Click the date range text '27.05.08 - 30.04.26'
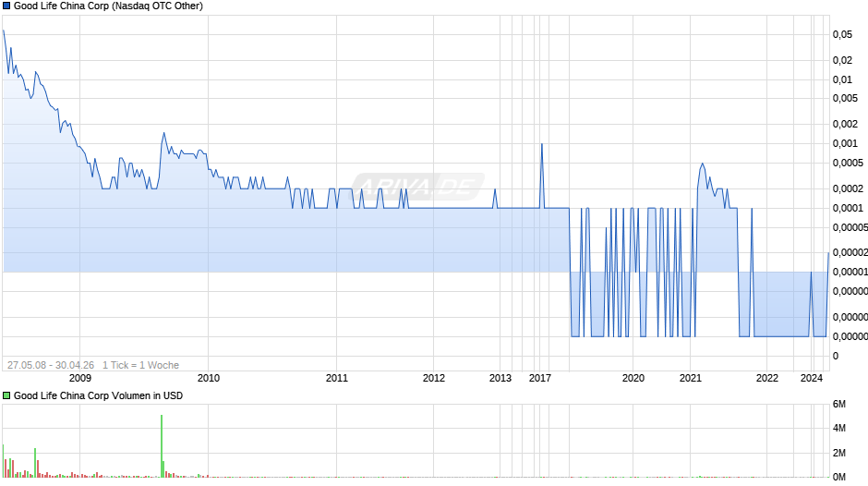This screenshot has width=868, height=486. (51, 365)
